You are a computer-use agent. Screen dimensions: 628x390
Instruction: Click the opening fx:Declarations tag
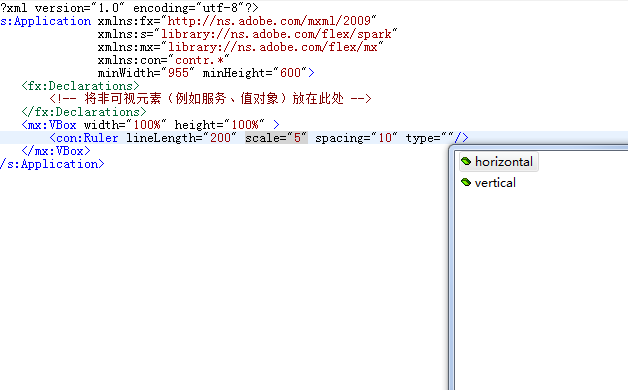pos(81,86)
